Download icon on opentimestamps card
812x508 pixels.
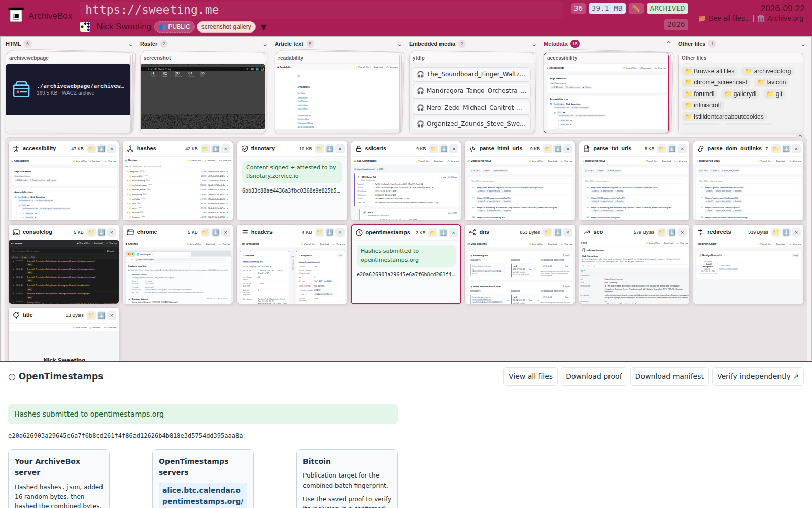click(443, 233)
